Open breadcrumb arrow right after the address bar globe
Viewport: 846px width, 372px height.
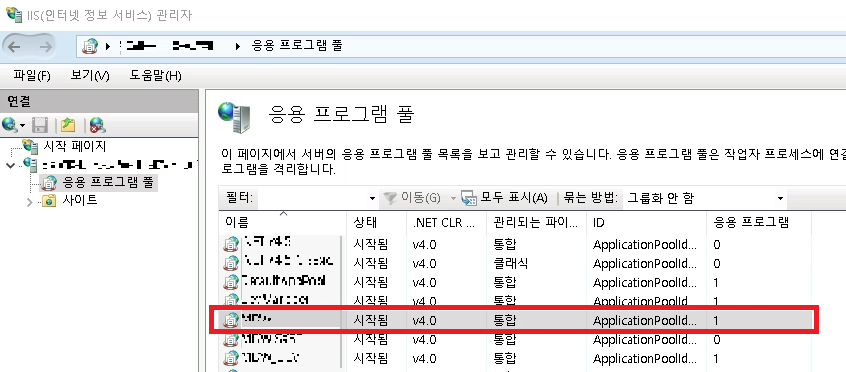(x=108, y=46)
